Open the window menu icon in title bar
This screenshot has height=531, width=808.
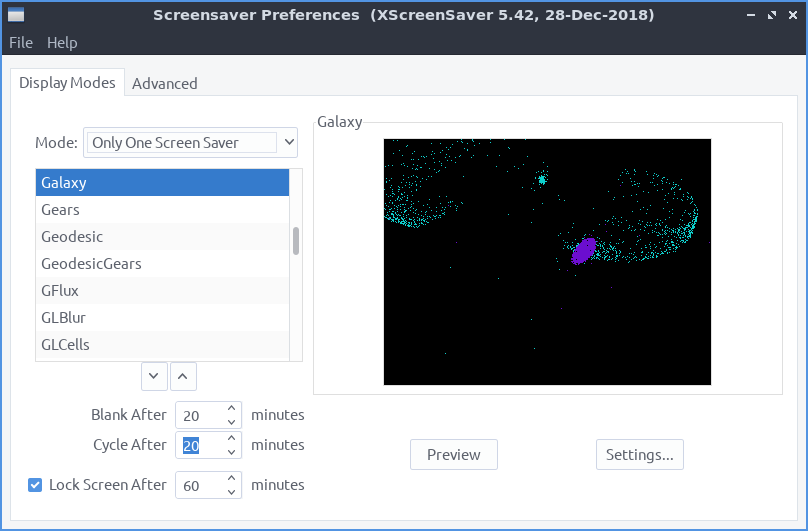(x=16, y=15)
